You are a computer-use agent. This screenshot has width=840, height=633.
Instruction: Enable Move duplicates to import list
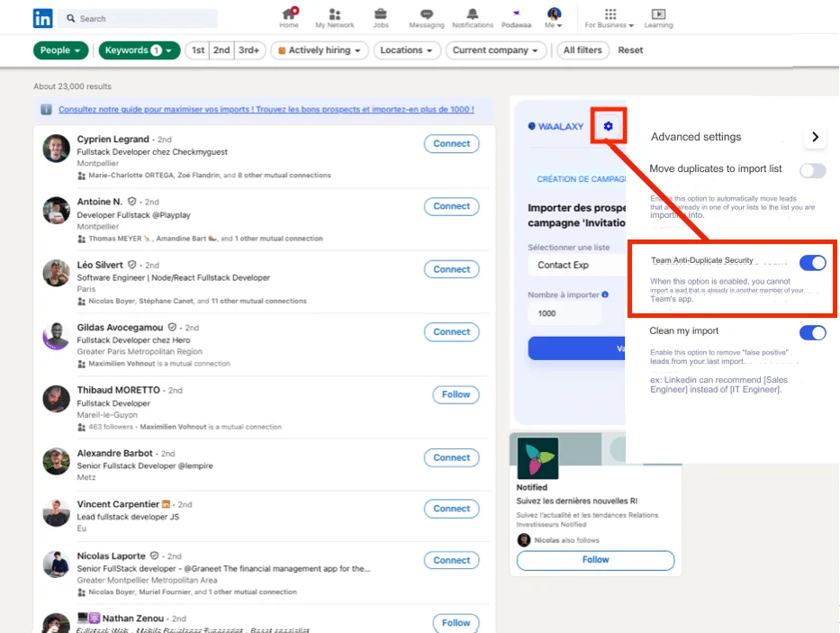click(813, 171)
